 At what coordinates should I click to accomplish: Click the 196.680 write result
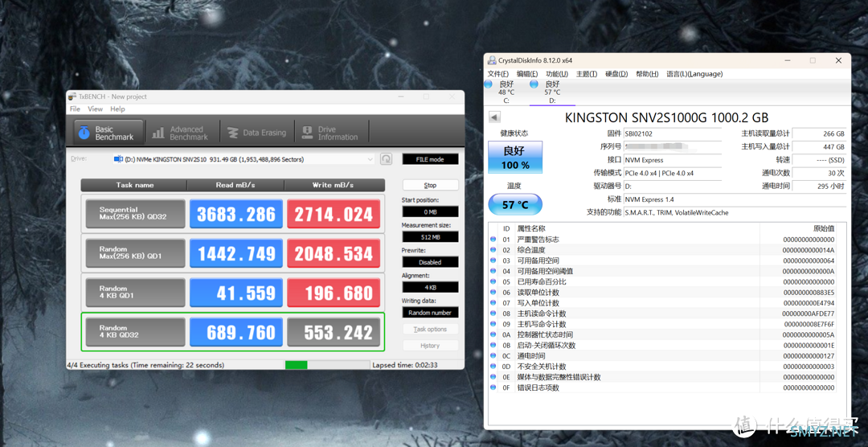[x=334, y=293]
